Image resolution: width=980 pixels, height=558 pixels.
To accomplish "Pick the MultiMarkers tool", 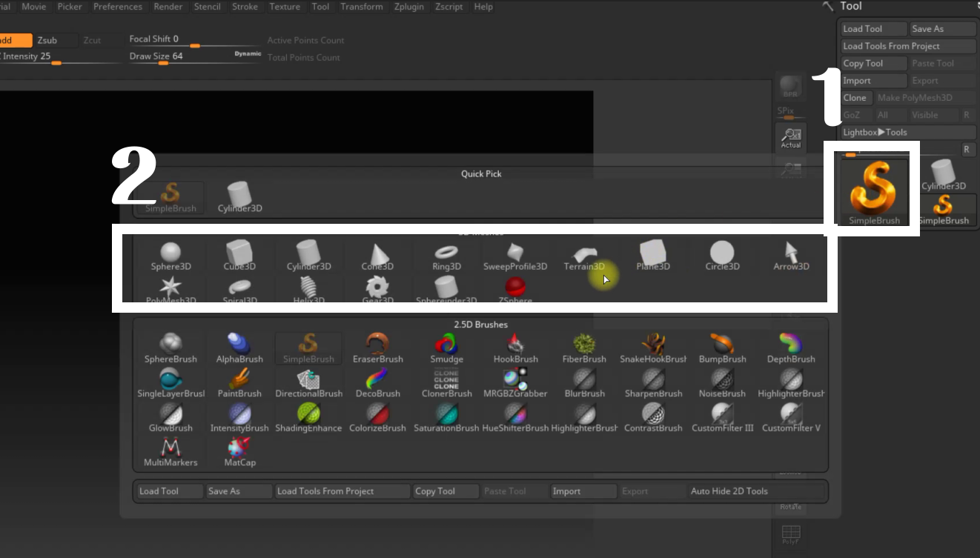I will (x=170, y=452).
